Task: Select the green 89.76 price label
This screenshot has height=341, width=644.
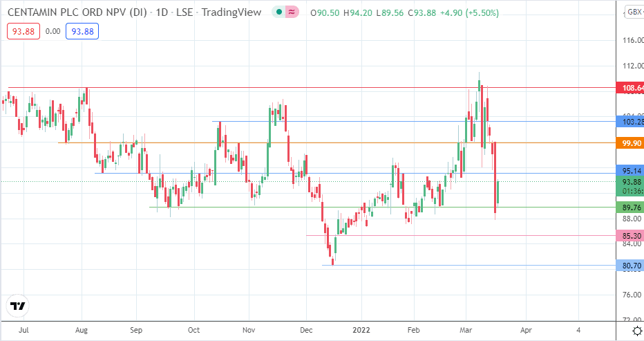Action: (630, 208)
